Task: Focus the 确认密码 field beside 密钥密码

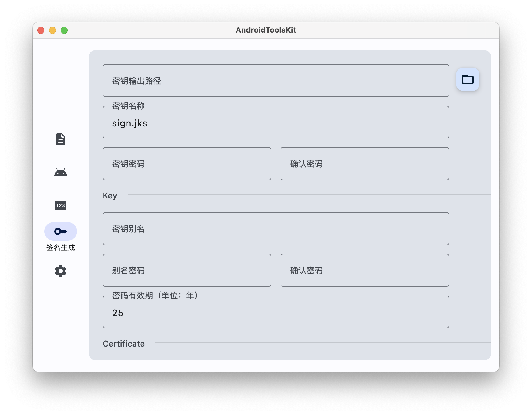Action: [365, 164]
